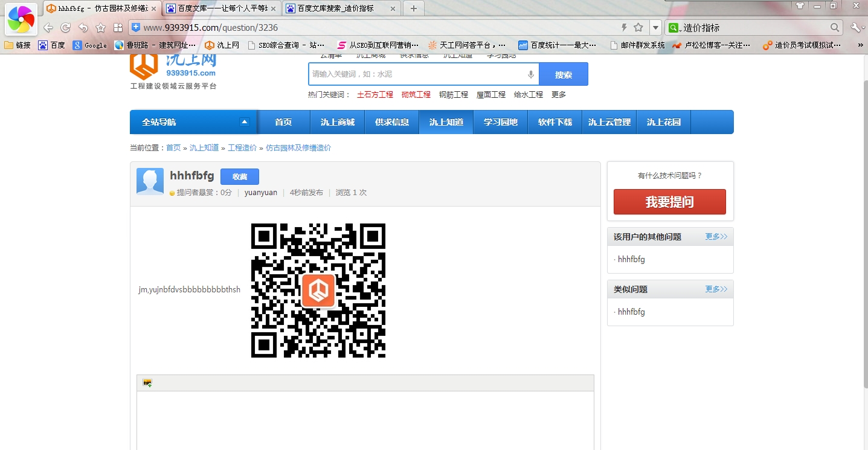Viewport: 868px width, 450px height.
Task: Open the 从SEO到互联网营销 bookmark
Action: [378, 45]
